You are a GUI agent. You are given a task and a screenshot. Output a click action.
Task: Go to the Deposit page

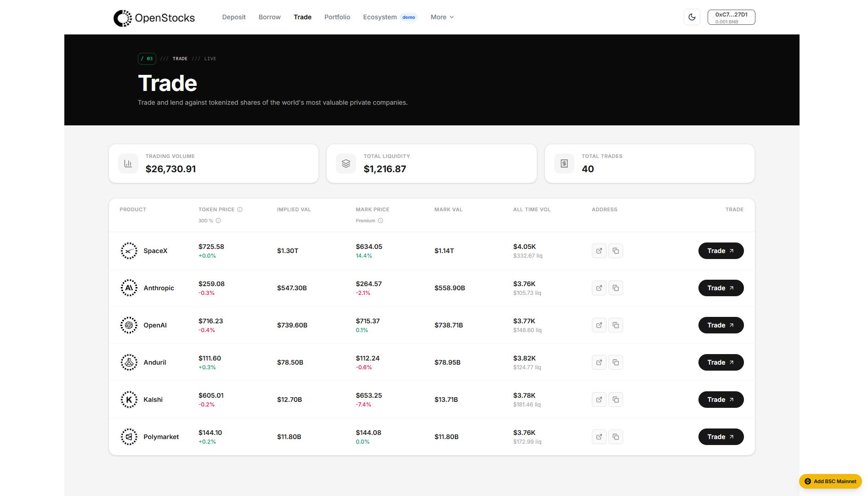(234, 17)
